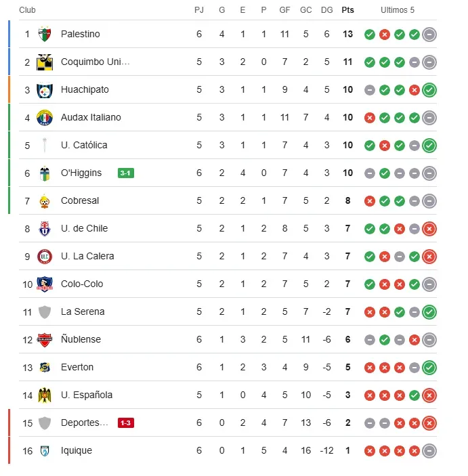Select the Ñublense team crest

point(45,339)
